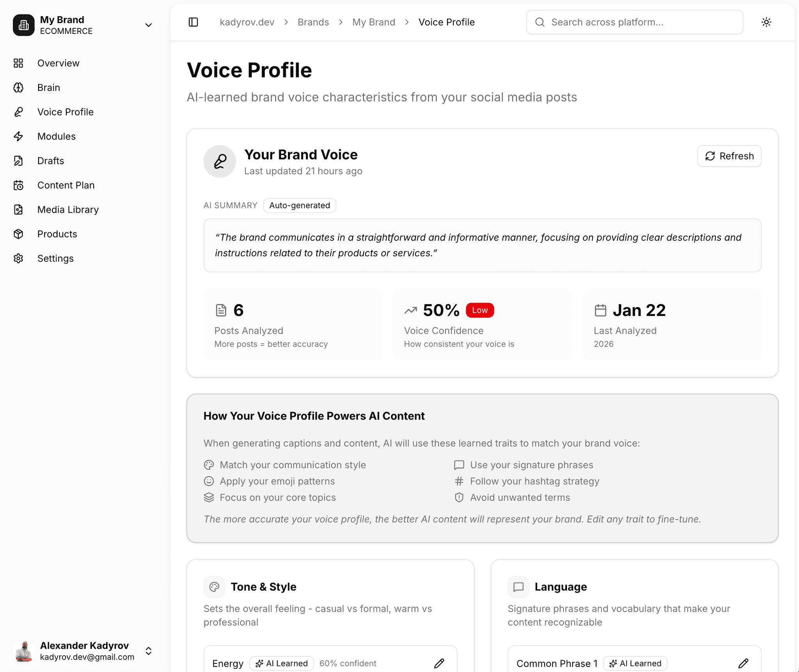Image resolution: width=799 pixels, height=672 pixels.
Task: Open Settings with the gear icon
Action: [19, 258]
